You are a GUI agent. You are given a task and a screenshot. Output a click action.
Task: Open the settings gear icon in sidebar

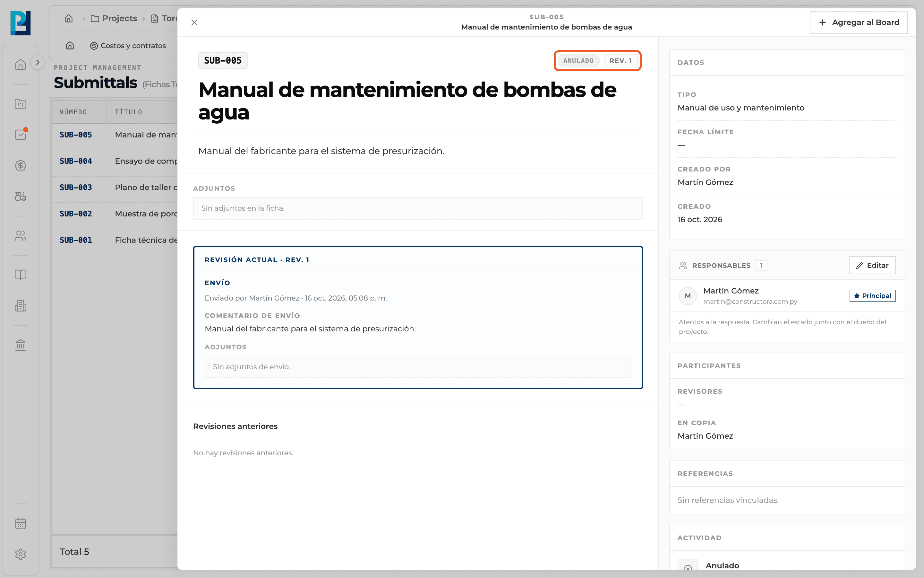[x=21, y=554]
